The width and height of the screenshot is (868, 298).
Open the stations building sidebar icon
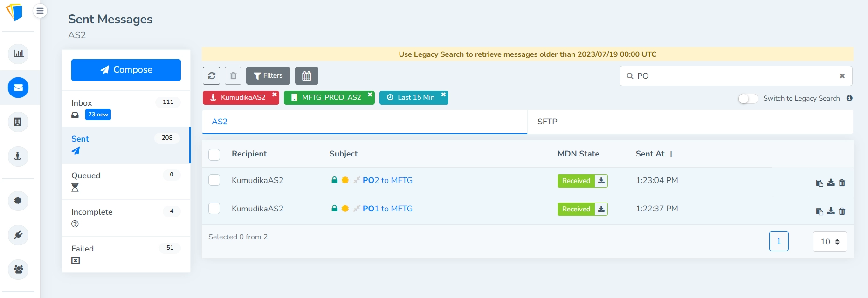[x=18, y=122]
